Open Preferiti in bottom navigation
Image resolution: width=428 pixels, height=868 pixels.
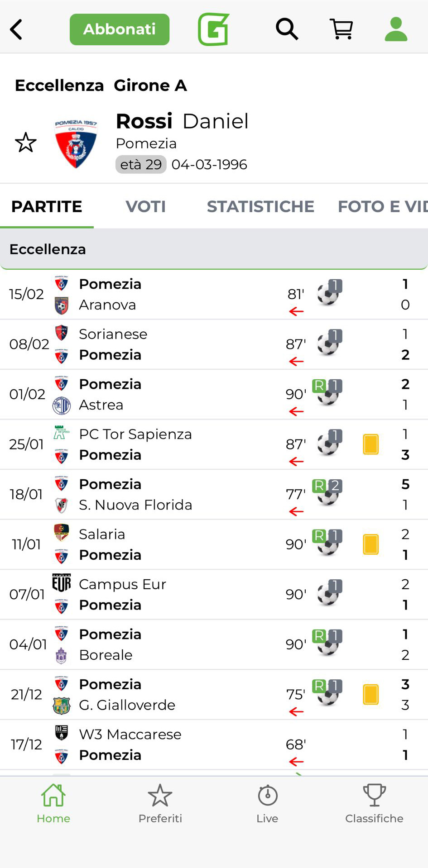pos(160,804)
